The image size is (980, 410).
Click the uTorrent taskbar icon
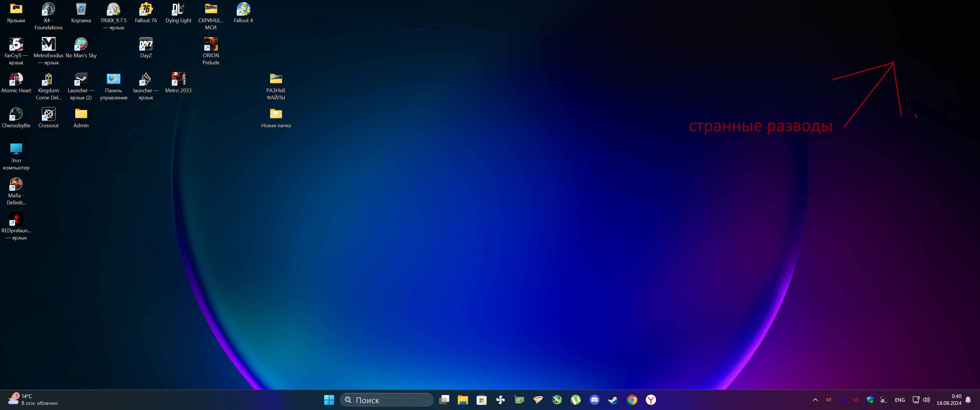575,400
